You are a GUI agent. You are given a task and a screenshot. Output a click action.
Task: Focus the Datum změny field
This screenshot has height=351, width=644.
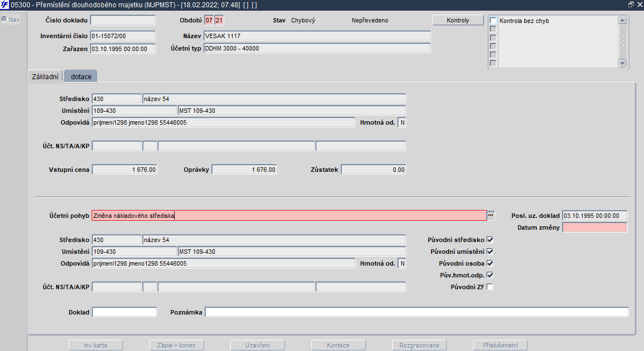(x=595, y=227)
